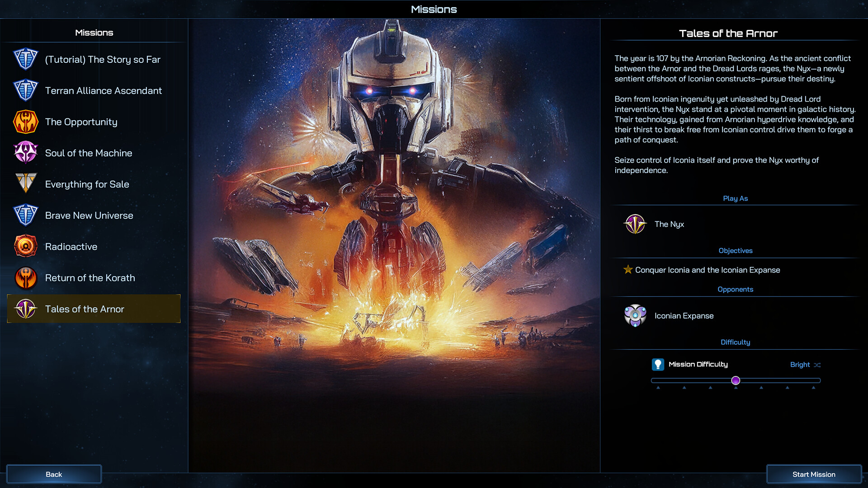The height and width of the screenshot is (488, 868).
Task: Click The Nyx faction icon under Play As
Action: [x=635, y=224]
